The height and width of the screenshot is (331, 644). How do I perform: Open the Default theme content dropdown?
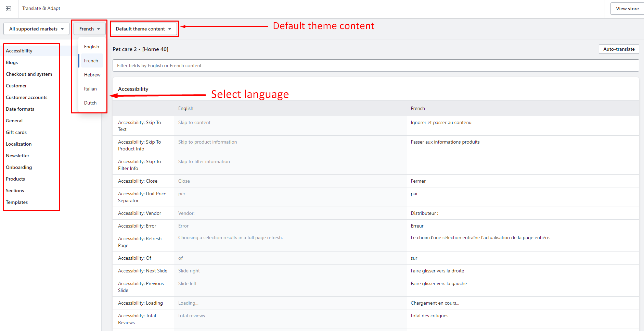pos(143,29)
